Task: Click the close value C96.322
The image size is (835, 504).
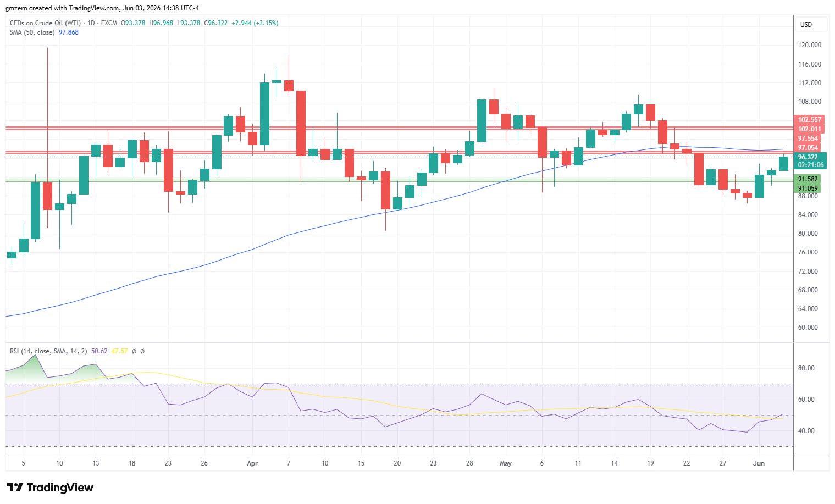Action: tap(215, 23)
